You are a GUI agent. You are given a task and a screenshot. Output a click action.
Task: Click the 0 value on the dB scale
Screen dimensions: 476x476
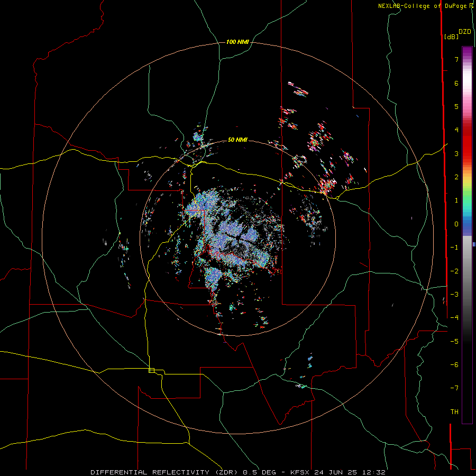point(456,224)
